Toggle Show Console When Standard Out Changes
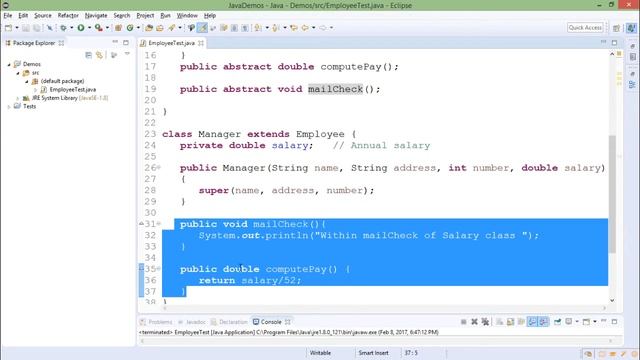This screenshot has height=360, width=640. 532,322
